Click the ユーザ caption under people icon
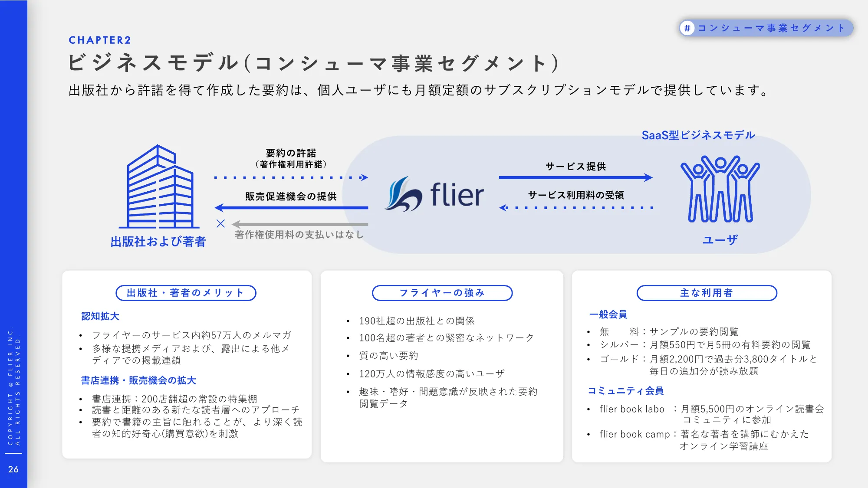868x488 pixels. pyautogui.click(x=720, y=240)
